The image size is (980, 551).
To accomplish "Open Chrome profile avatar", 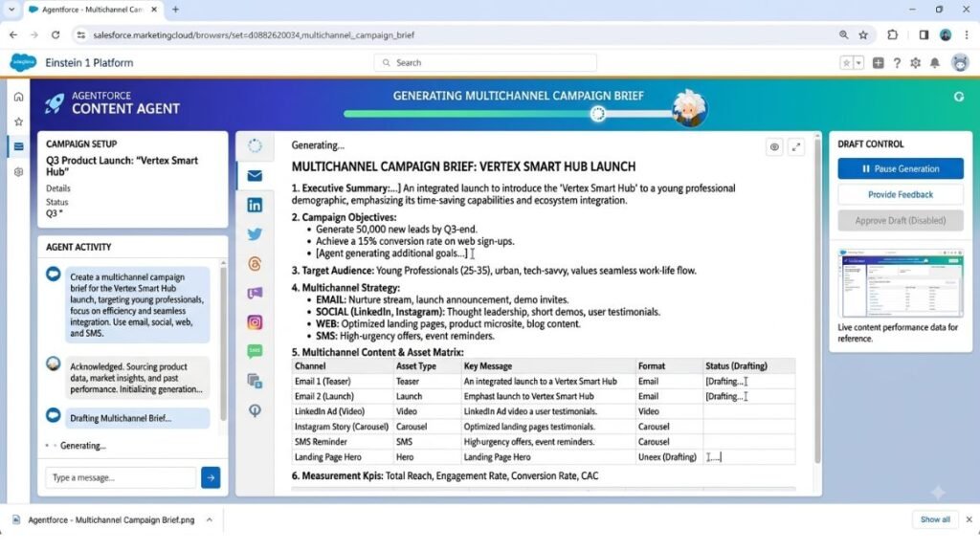I will [x=946, y=35].
